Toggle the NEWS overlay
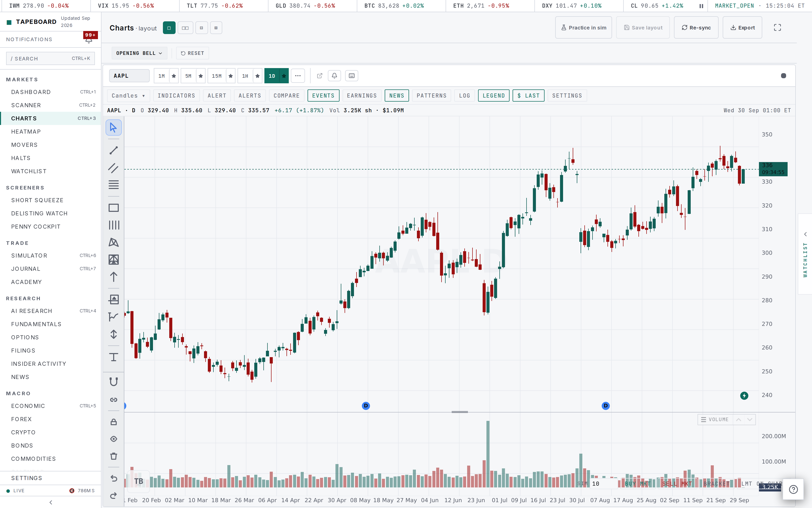Viewport: 812px width, 508px height. pos(397,96)
